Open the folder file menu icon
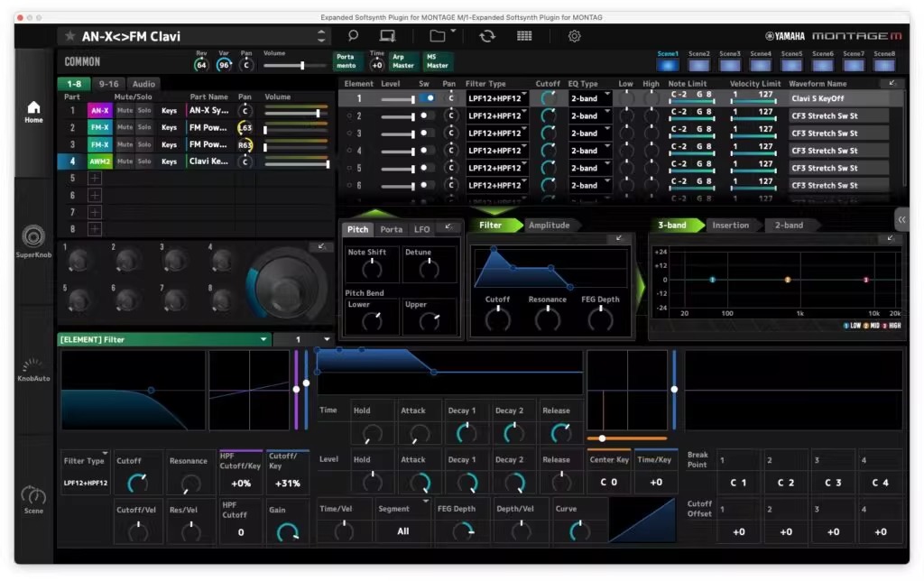The height and width of the screenshot is (581, 924). [x=438, y=36]
